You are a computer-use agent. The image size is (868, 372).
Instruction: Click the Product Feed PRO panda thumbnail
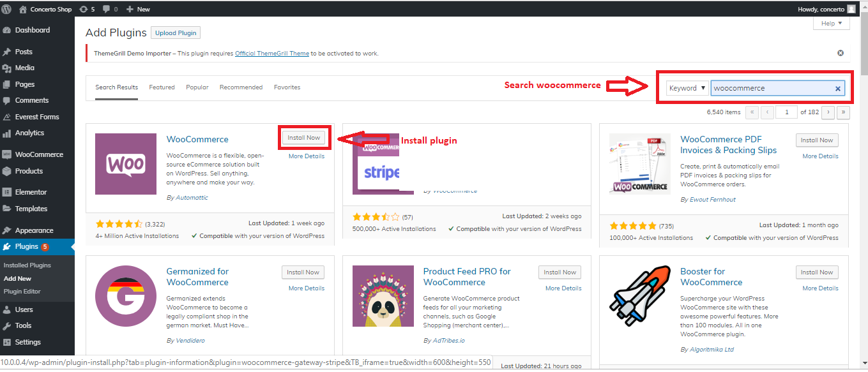[x=383, y=296]
